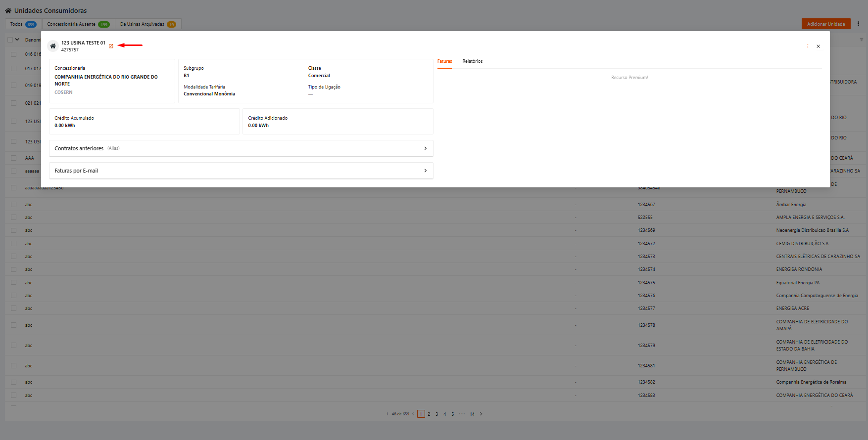
Task: Click the house icon in the unit panel
Action: tap(53, 46)
